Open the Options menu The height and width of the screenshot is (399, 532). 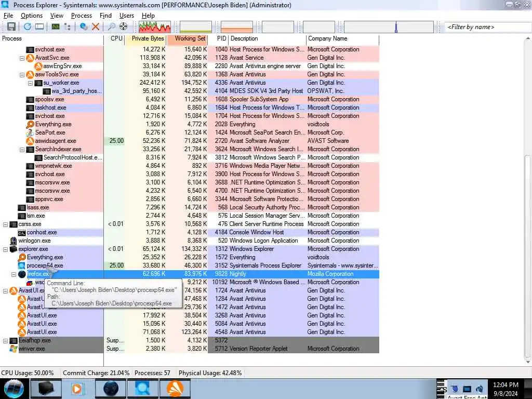click(32, 16)
